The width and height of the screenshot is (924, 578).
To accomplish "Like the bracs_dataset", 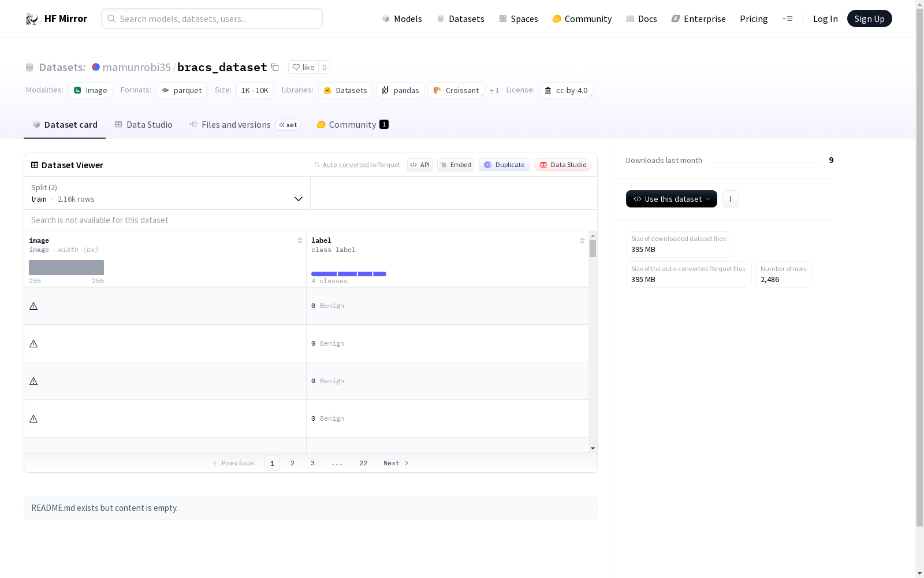I will 304,67.
